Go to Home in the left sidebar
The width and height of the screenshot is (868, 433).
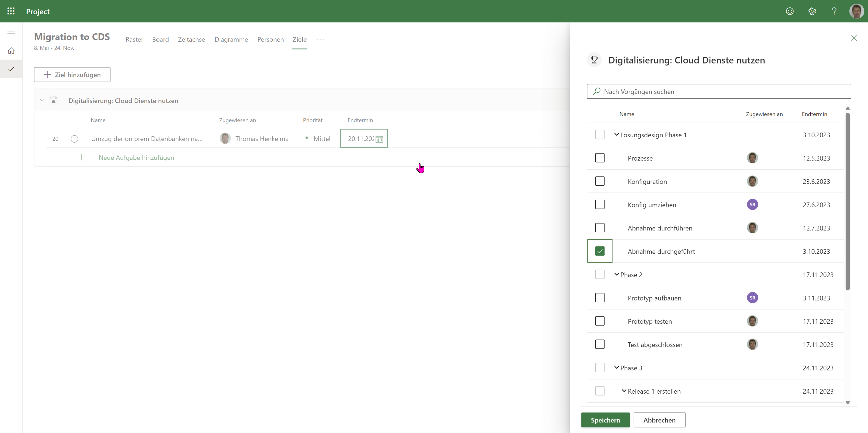[x=11, y=50]
